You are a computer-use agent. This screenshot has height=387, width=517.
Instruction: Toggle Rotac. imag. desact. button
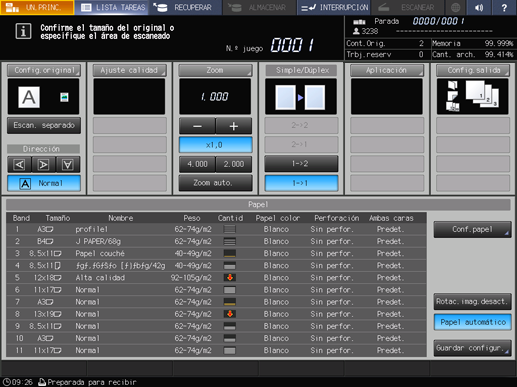click(x=473, y=302)
